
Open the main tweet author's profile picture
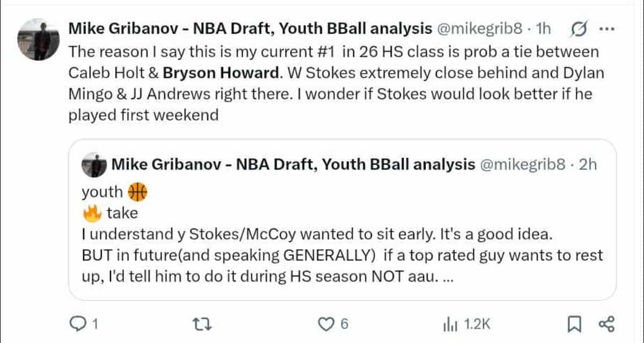[x=38, y=41]
